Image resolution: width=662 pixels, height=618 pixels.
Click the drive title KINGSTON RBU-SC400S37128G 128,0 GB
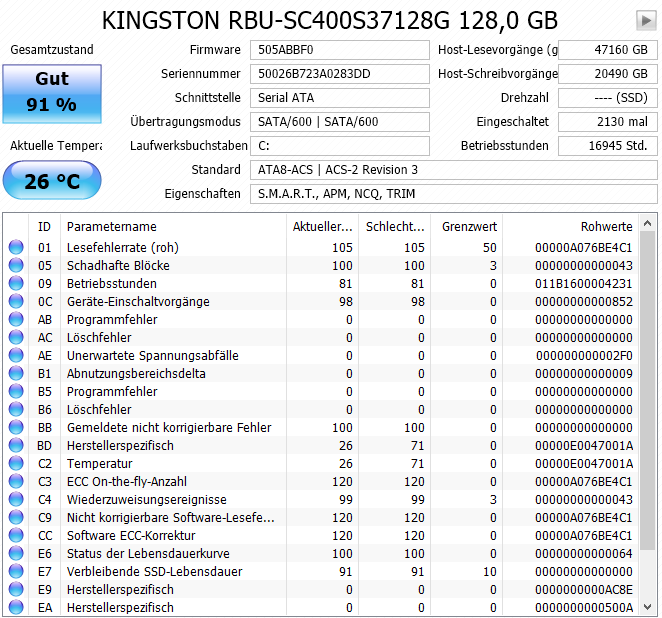tap(330, 20)
